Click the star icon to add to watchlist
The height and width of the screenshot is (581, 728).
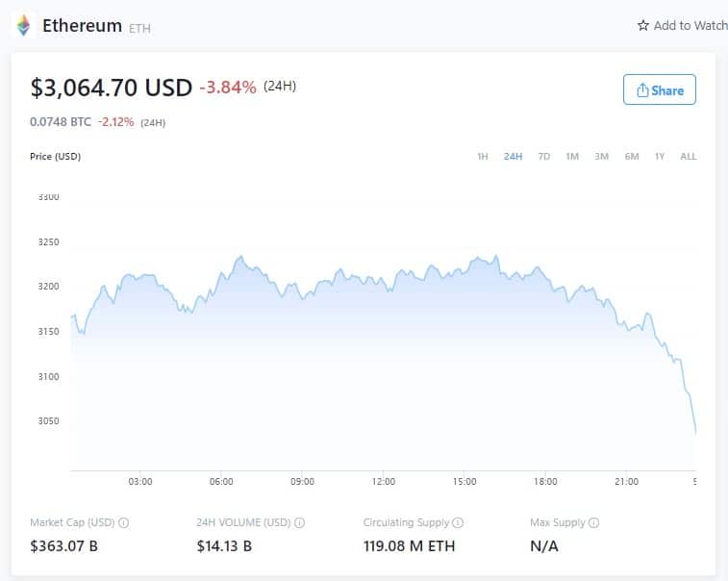tap(643, 25)
